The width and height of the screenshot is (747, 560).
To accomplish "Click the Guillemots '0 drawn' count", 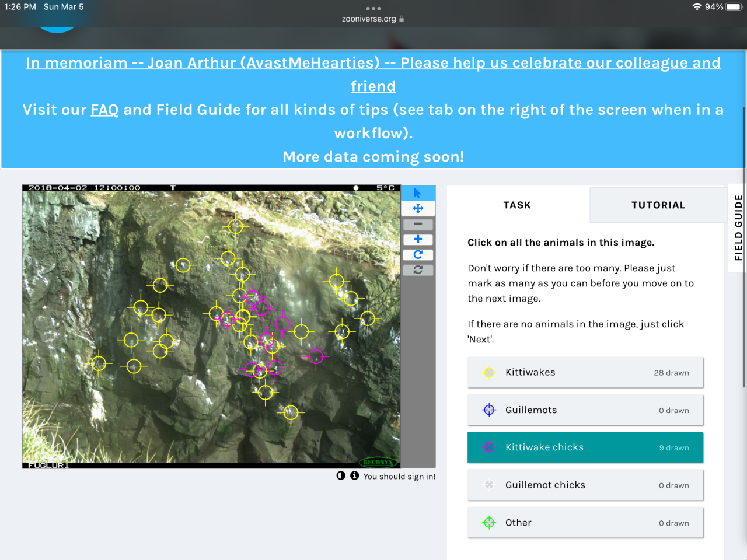I will pyautogui.click(x=674, y=411).
